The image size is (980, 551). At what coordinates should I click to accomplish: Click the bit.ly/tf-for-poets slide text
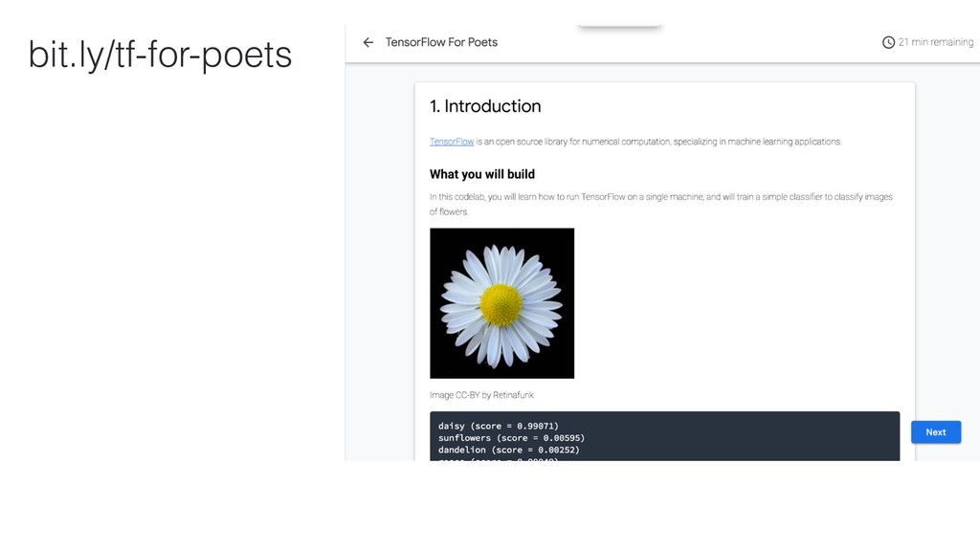click(160, 55)
